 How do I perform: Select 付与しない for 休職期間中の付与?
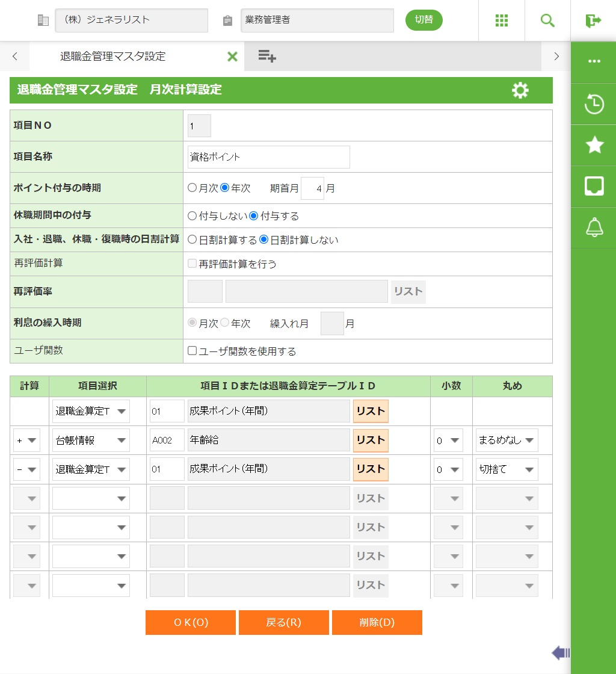[192, 215]
